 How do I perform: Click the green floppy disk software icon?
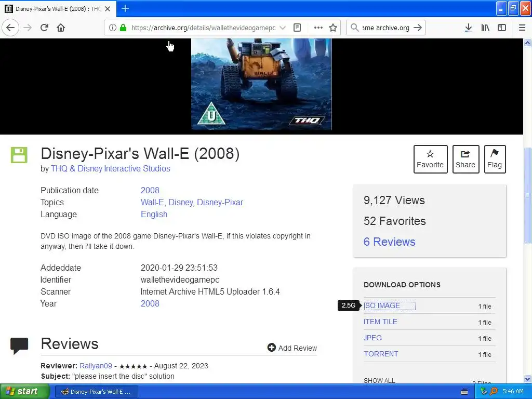(19, 155)
